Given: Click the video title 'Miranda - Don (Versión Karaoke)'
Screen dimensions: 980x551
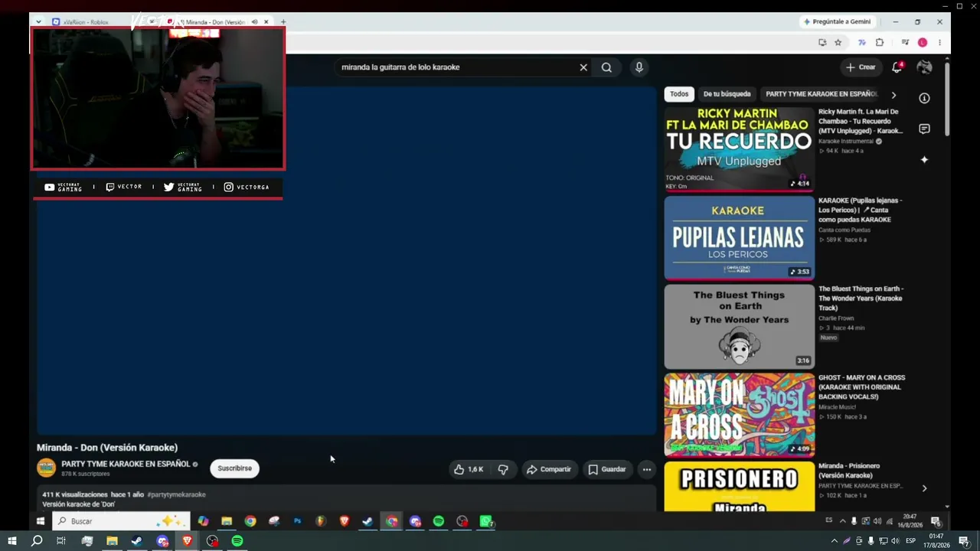Looking at the screenshot, I should pyautogui.click(x=107, y=448).
